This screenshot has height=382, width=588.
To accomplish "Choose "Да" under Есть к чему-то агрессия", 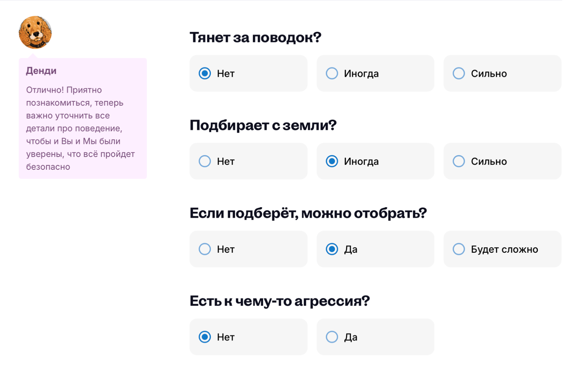I will coord(375,337).
